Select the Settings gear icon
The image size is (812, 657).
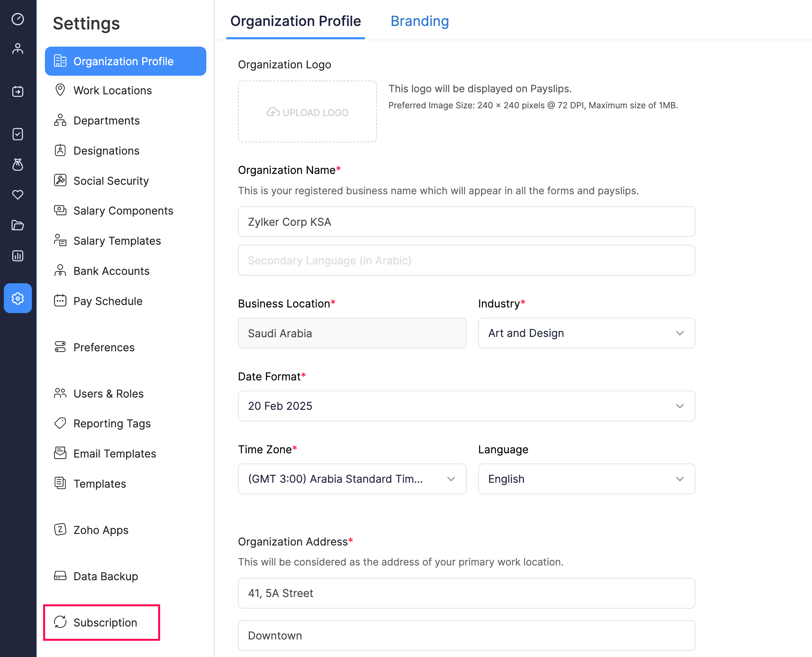click(x=18, y=298)
